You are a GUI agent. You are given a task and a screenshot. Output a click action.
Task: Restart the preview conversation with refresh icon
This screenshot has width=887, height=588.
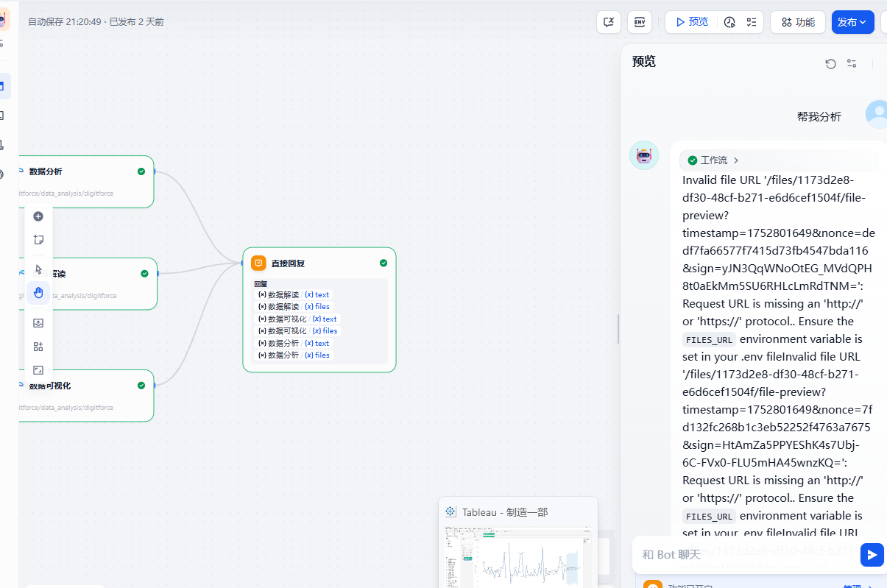[831, 64]
